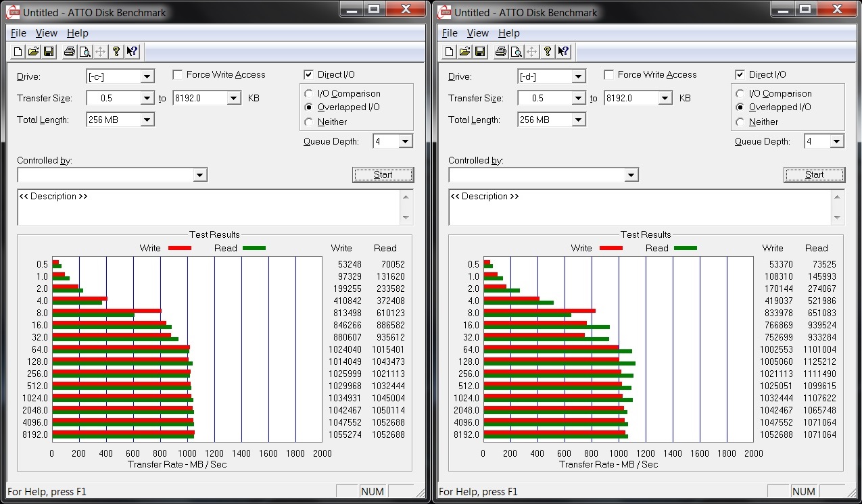Open Controlled by dropdown in right window

click(x=631, y=175)
